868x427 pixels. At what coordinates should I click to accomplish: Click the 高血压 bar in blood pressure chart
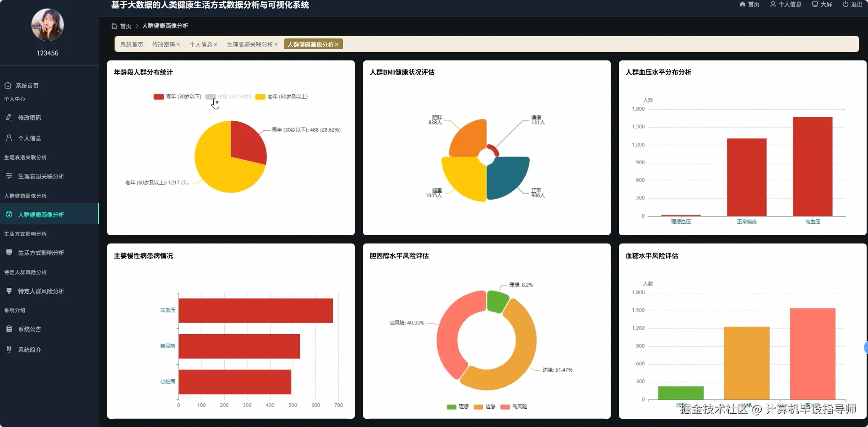(x=813, y=167)
